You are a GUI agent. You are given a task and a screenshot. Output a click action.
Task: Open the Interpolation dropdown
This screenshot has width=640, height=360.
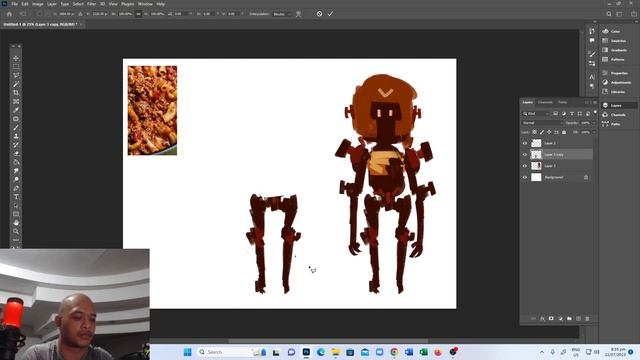[282, 14]
